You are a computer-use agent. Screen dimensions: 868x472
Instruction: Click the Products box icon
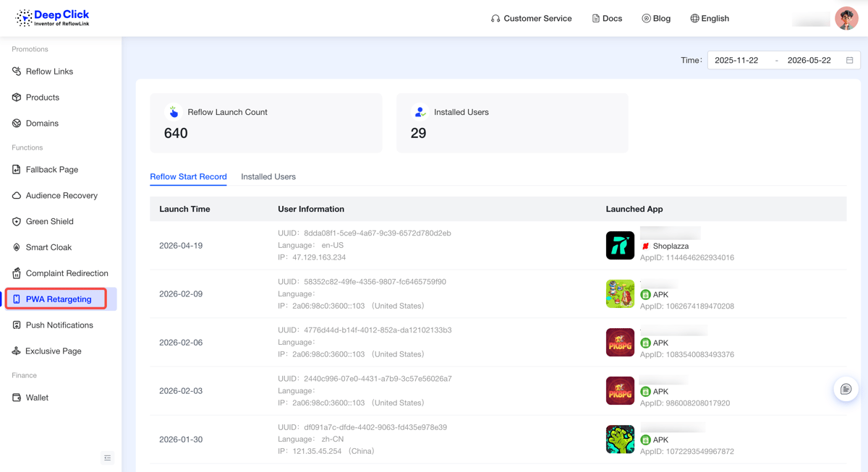coord(17,98)
